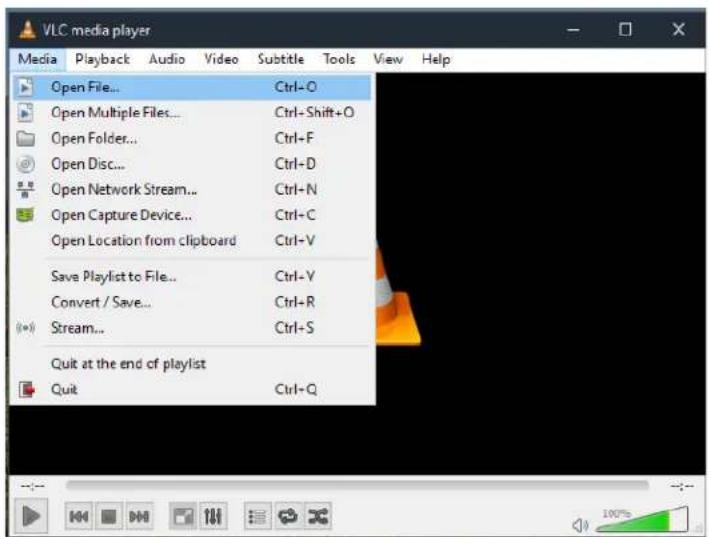Viewport: 709px width, 537px height.
Task: Skip to previous track button
Action: point(79,516)
